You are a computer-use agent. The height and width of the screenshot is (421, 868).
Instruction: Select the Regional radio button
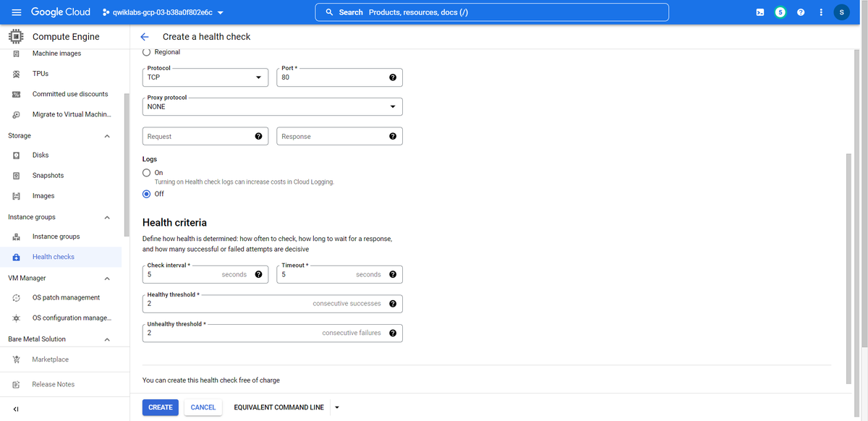[x=147, y=52]
